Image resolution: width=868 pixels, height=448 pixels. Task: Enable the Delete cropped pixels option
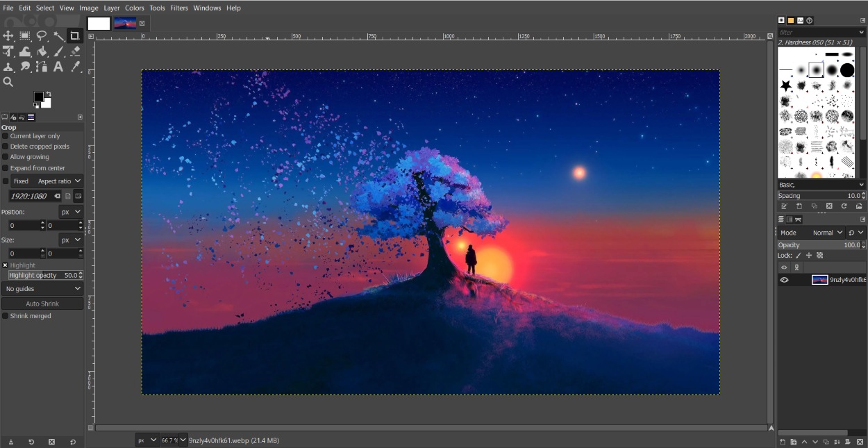[6, 147]
